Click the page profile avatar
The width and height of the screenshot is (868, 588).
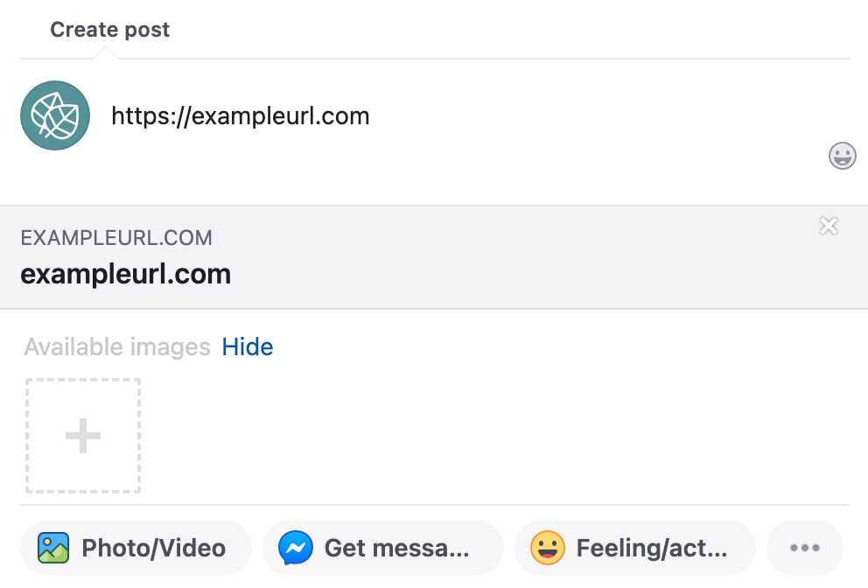tap(55, 115)
